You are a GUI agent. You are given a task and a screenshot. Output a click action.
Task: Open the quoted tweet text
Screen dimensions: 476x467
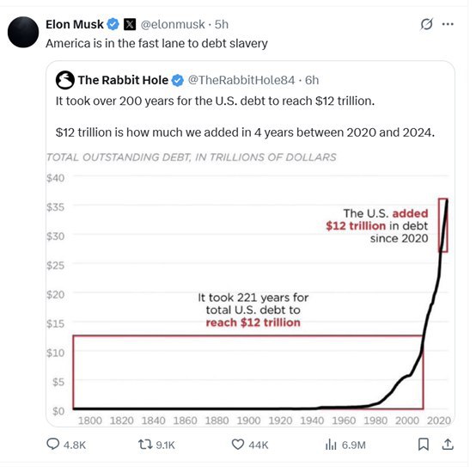(245, 117)
